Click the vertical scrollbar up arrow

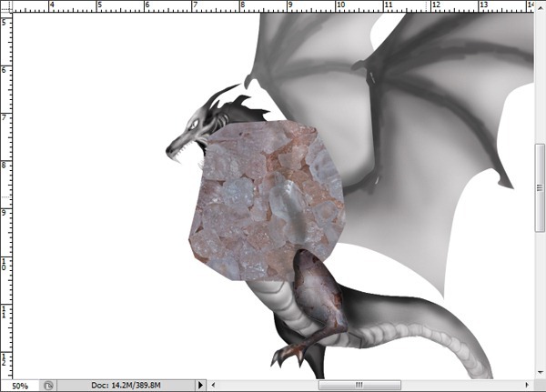pos(540,9)
